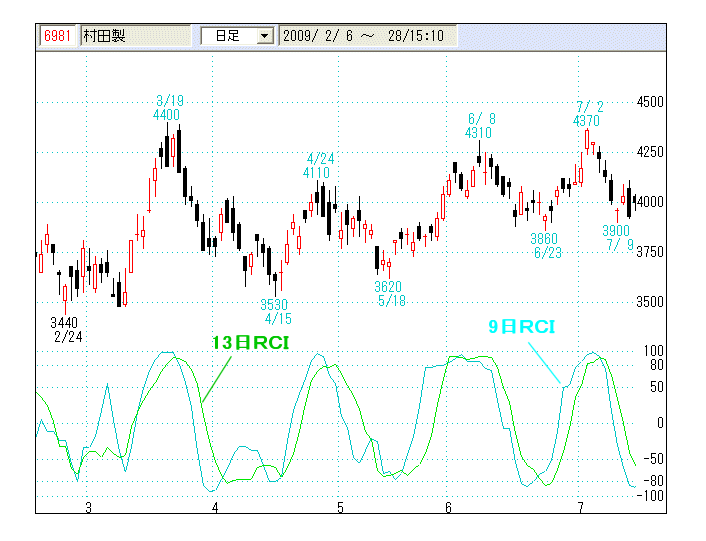The height and width of the screenshot is (541, 706).
Task: Click the 6/8 peak label 4310
Action: point(479,132)
